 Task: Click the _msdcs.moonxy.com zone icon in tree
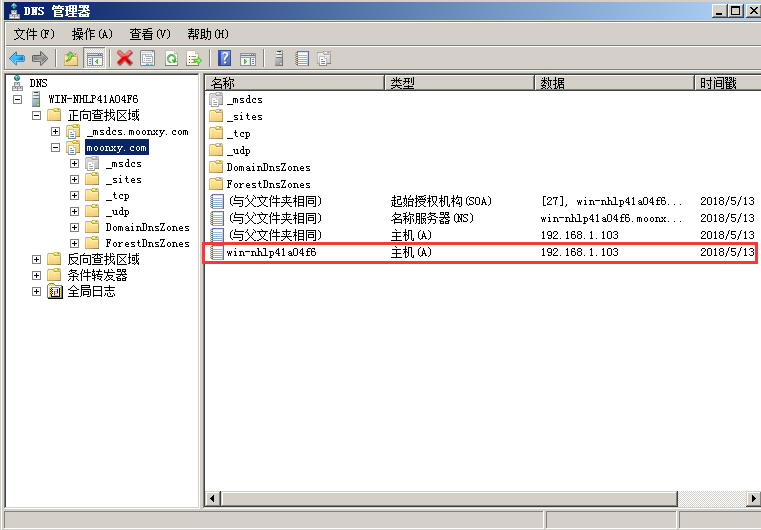click(x=73, y=132)
